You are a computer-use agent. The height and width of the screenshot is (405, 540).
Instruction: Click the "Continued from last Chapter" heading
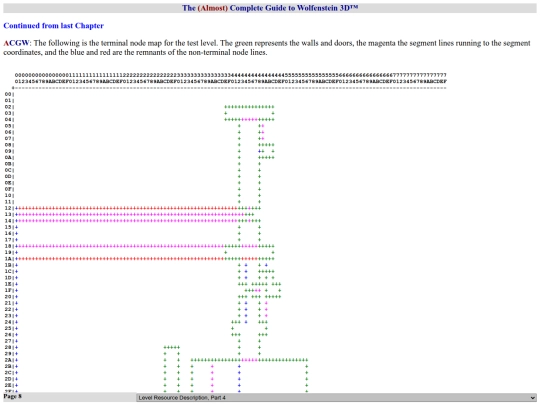pos(53,26)
